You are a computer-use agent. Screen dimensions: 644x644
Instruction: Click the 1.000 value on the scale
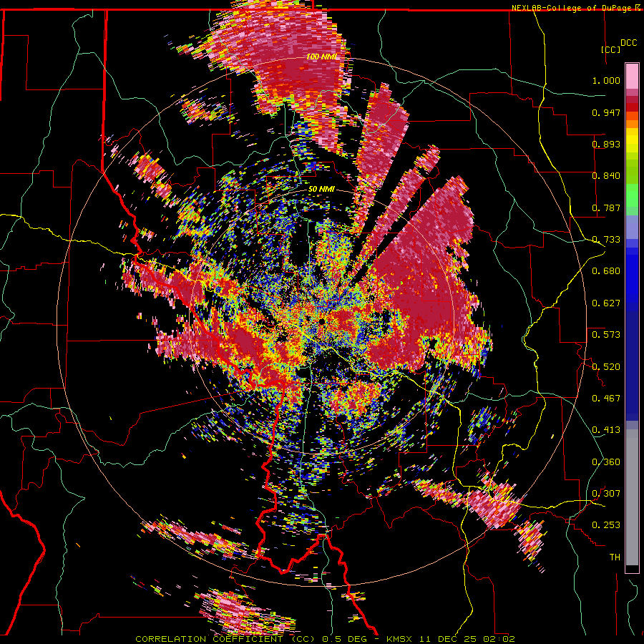606,80
